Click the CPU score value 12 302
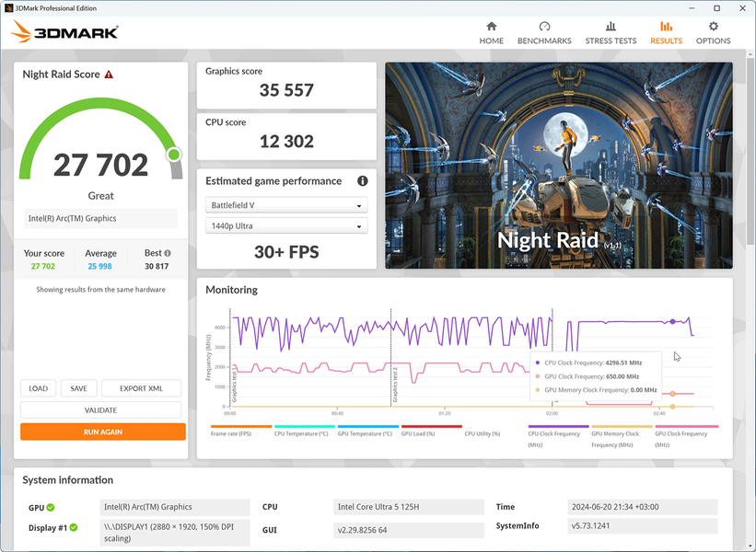Image resolution: width=756 pixels, height=552 pixels. [286, 141]
